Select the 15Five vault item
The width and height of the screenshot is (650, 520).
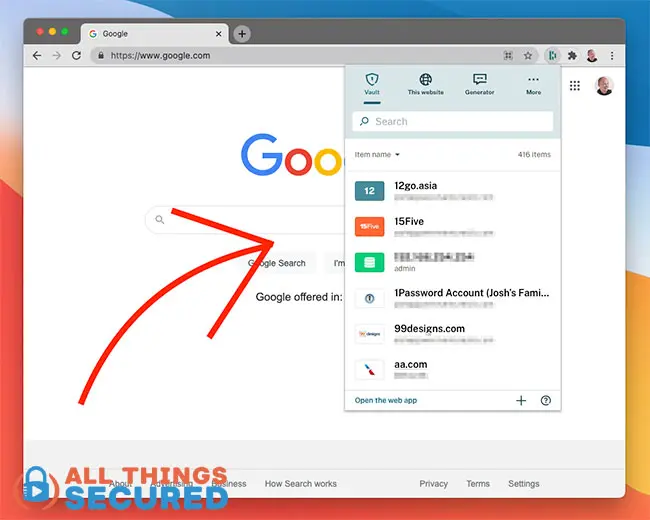tap(453, 226)
